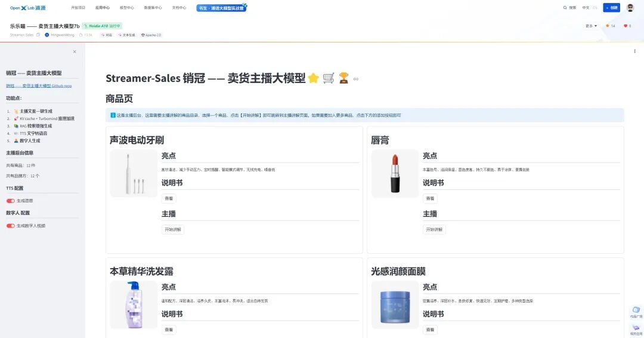Click the KV cache + Turbomind feature item
This screenshot has height=338, width=644.
[44, 119]
